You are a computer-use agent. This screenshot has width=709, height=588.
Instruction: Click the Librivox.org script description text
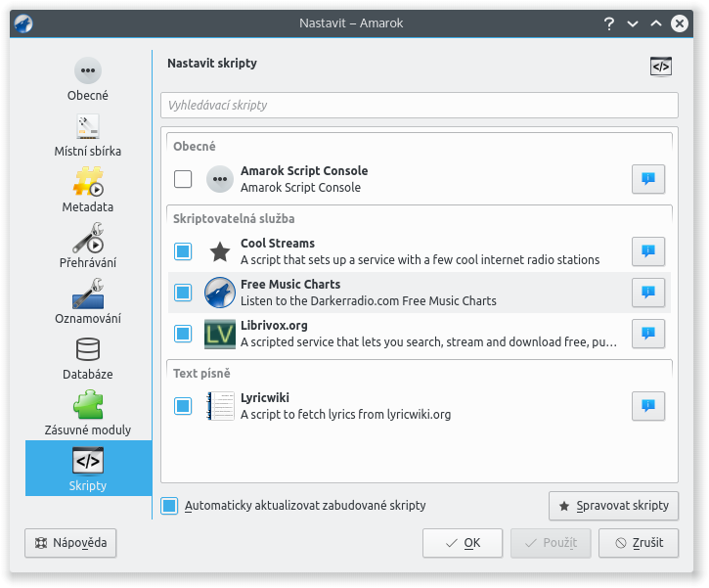click(428, 342)
